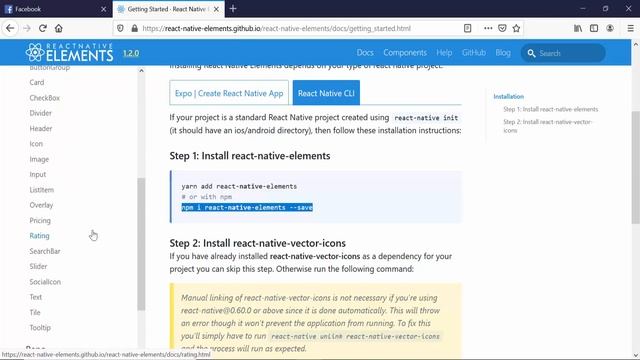Select the Expo | Create React Native App tab
This screenshot has height=360, width=640.
pos(229,93)
